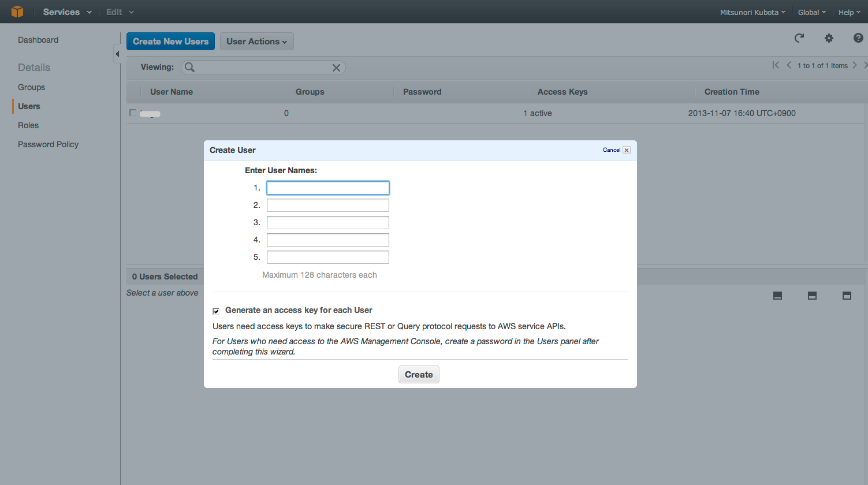
Task: Toggle Generate an access key checkbox
Action: (216, 311)
